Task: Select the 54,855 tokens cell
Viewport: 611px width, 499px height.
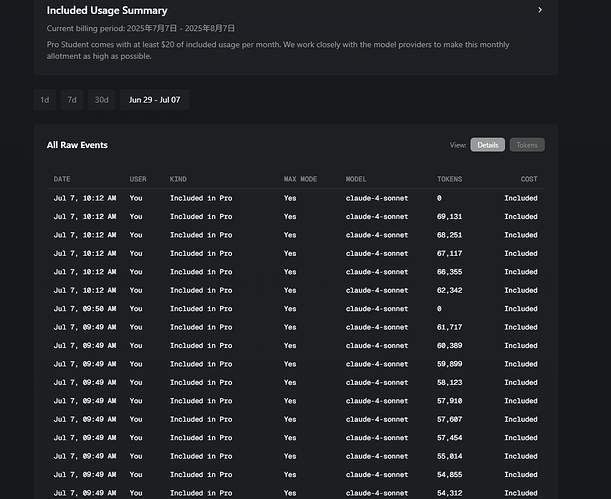Action: pos(449,475)
